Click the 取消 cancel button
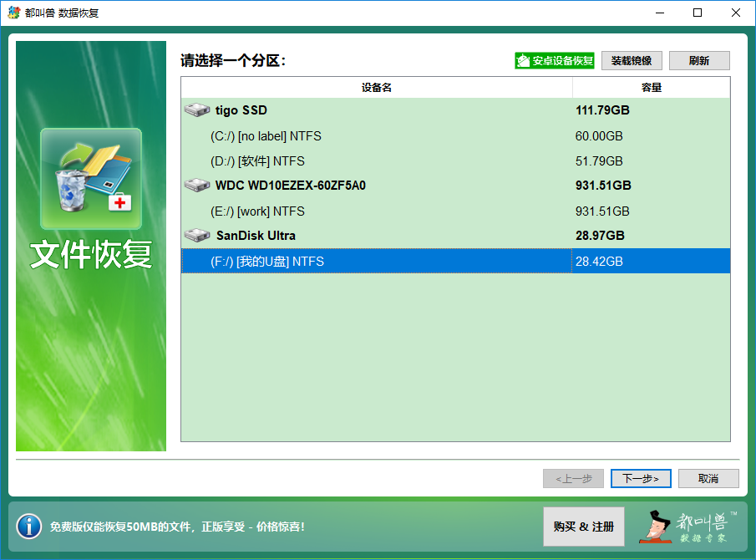 (708, 478)
